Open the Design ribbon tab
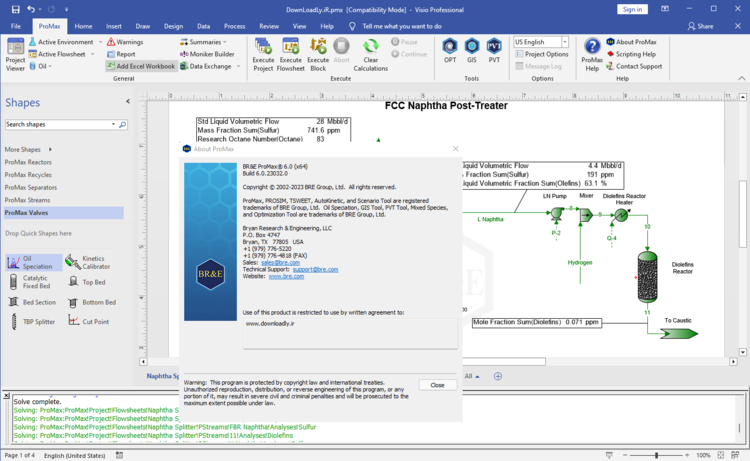Image resolution: width=750 pixels, height=461 pixels. click(173, 26)
